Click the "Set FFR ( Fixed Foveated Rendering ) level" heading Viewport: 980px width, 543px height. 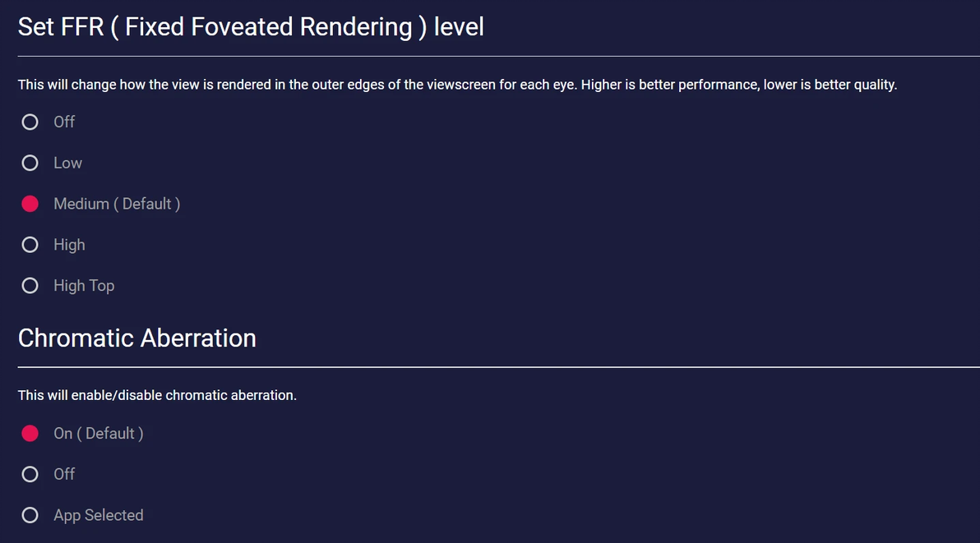point(251,27)
